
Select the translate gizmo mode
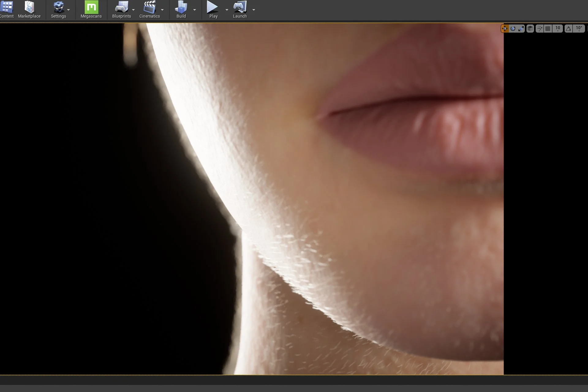505,28
